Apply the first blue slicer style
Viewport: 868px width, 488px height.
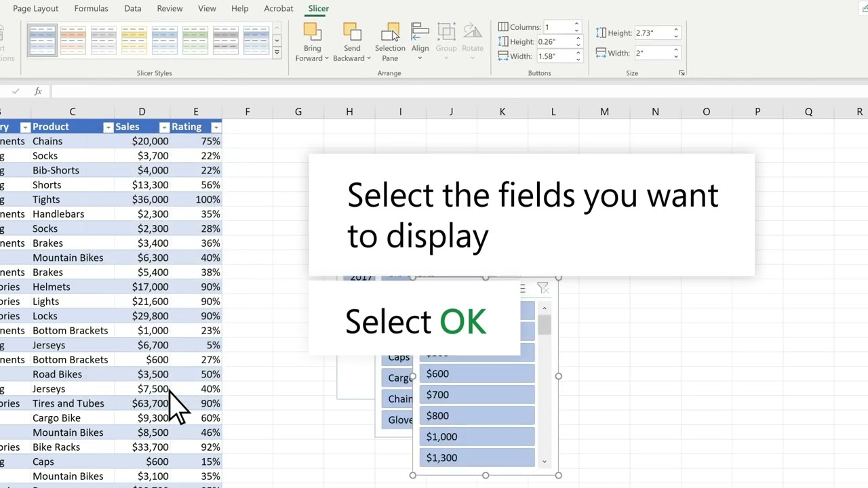[x=43, y=40]
